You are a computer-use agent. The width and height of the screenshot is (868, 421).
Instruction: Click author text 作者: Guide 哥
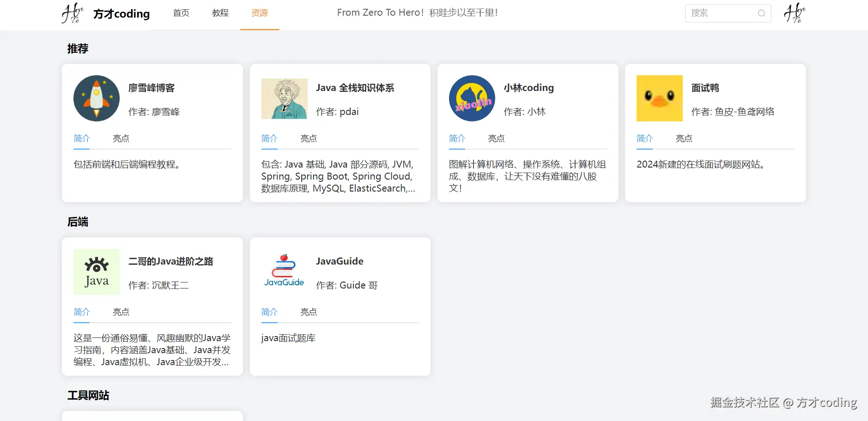347,285
